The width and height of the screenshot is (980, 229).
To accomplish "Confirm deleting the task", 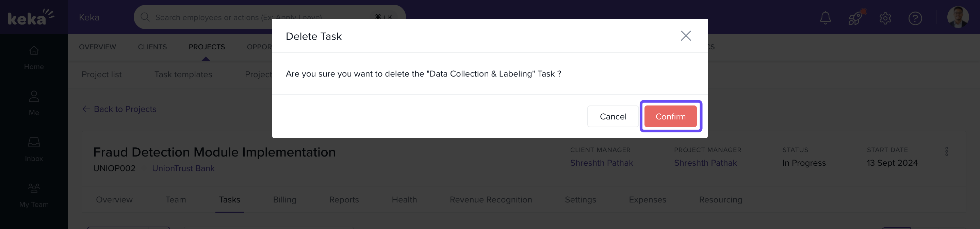I will tap(670, 116).
